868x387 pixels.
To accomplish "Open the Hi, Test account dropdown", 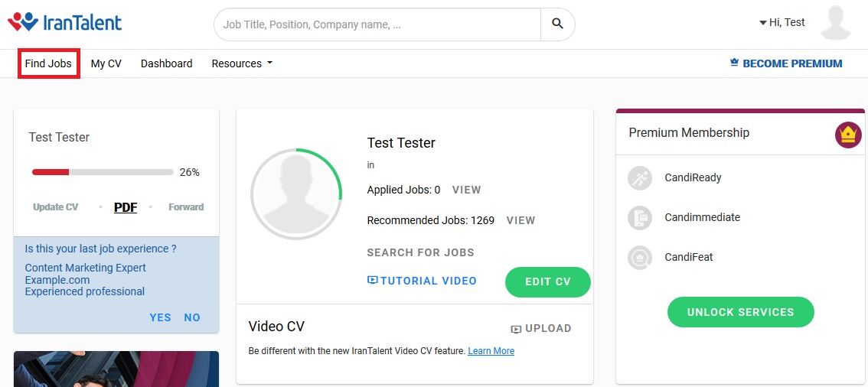I will [x=782, y=22].
